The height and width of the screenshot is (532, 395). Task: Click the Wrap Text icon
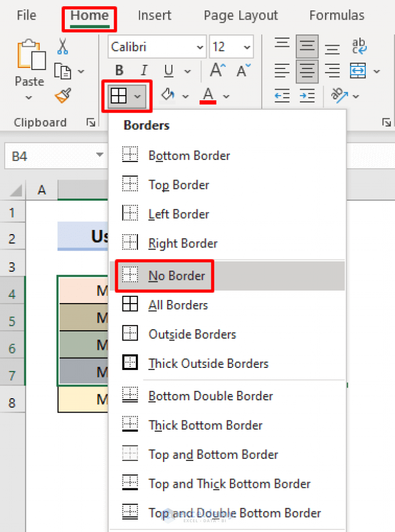[x=359, y=46]
